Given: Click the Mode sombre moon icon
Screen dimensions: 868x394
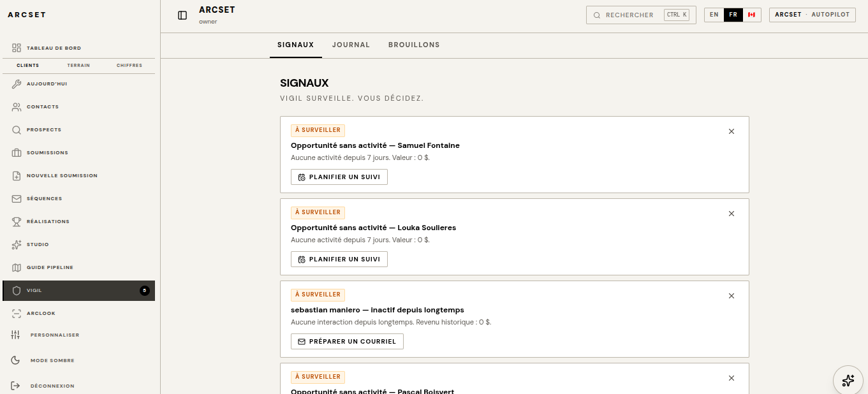Looking at the screenshot, I should pyautogui.click(x=16, y=360).
